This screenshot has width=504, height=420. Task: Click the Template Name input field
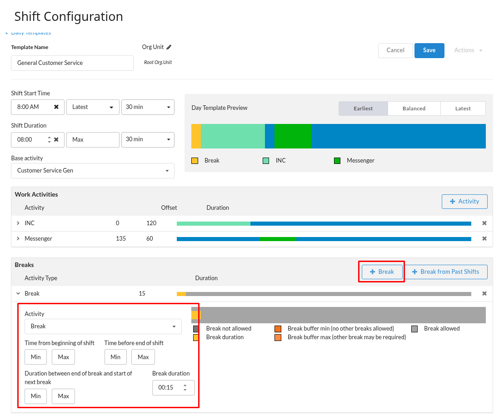72,63
